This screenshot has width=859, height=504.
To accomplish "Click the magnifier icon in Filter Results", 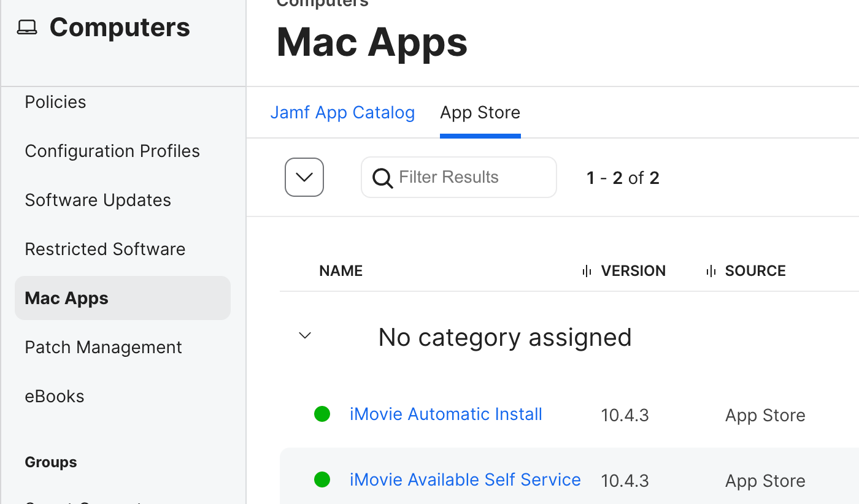I will (x=383, y=178).
